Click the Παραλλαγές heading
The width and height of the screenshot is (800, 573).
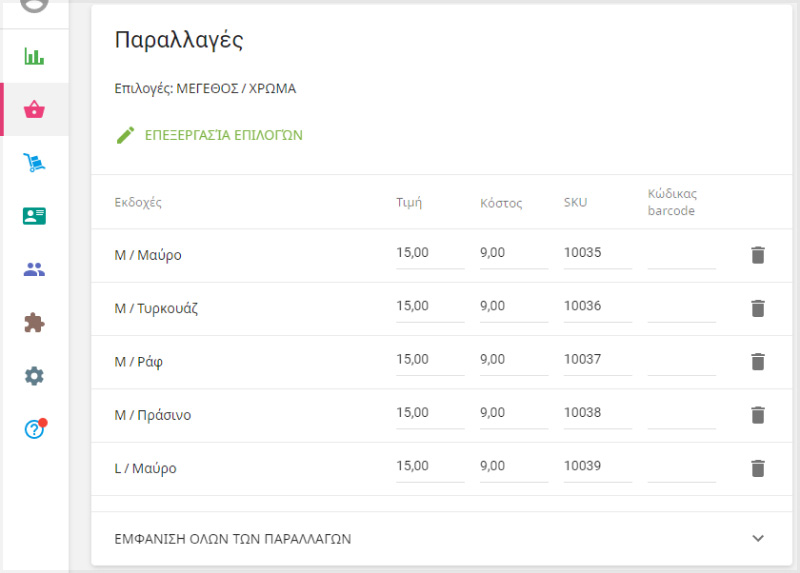[x=179, y=40]
